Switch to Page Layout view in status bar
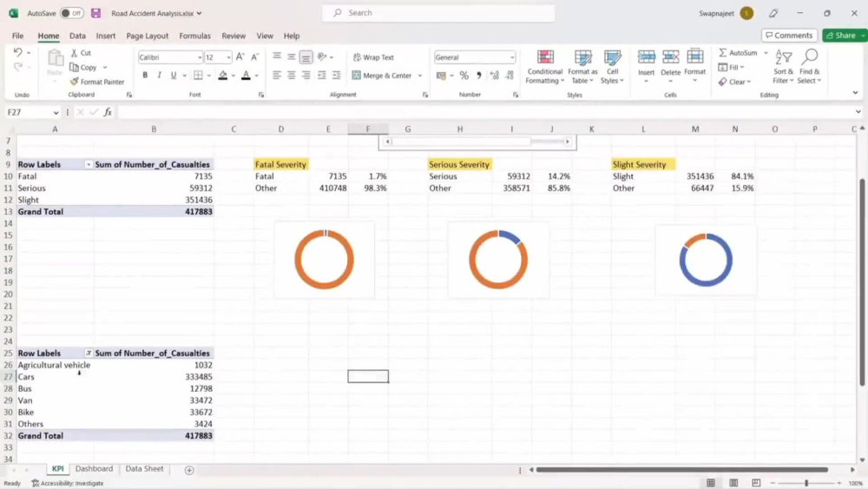Screen dimensions: 868x489 pos(733,483)
